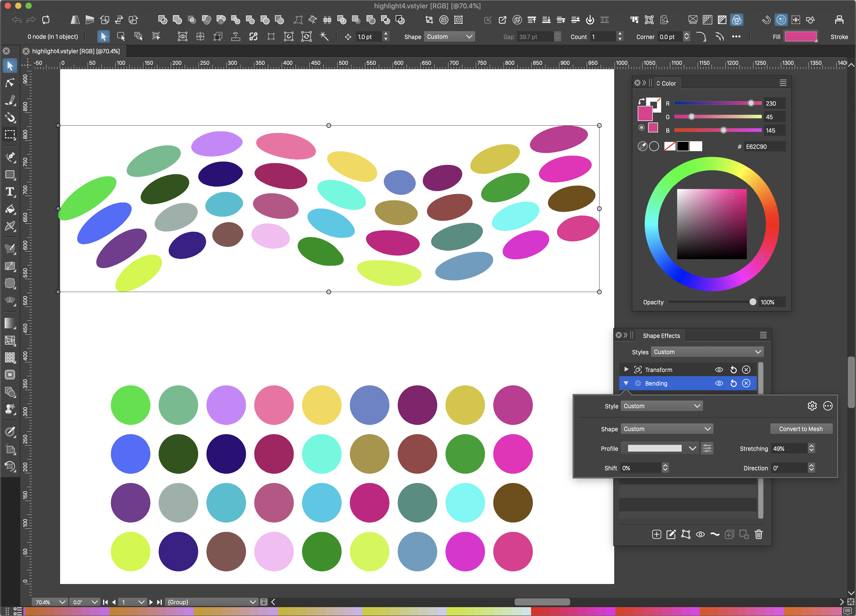This screenshot has width=856, height=616.
Task: Select the Rectangle shape tool
Action: tap(10, 174)
